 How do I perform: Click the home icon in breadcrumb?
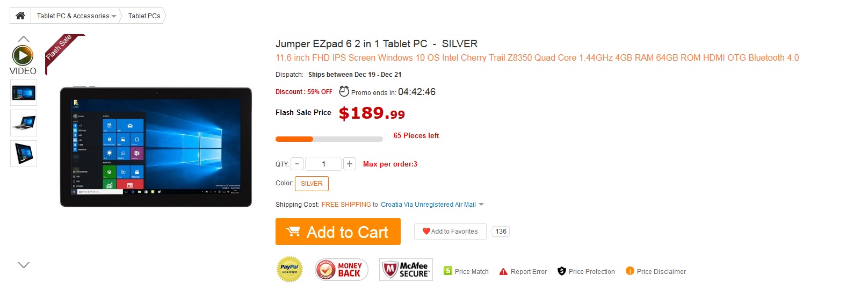click(20, 16)
